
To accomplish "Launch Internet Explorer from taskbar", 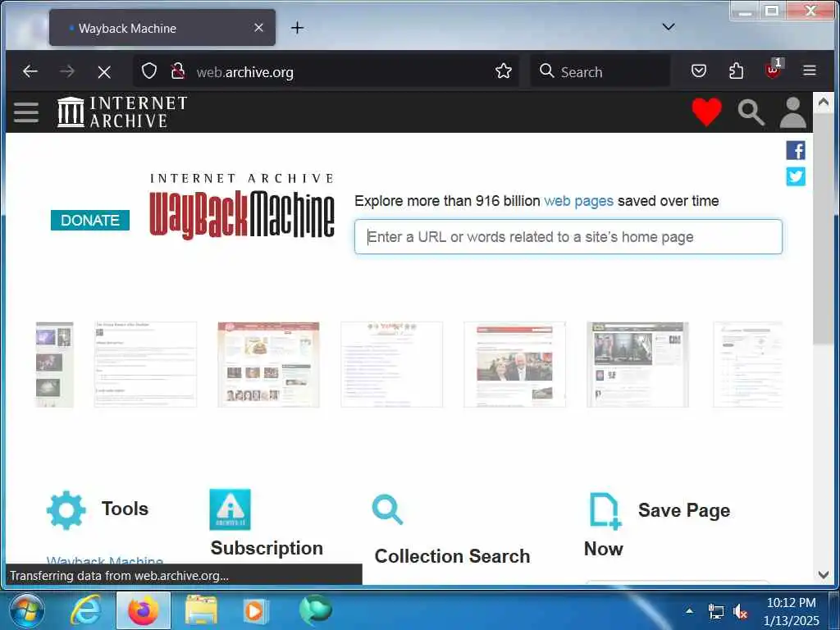I will [x=86, y=610].
